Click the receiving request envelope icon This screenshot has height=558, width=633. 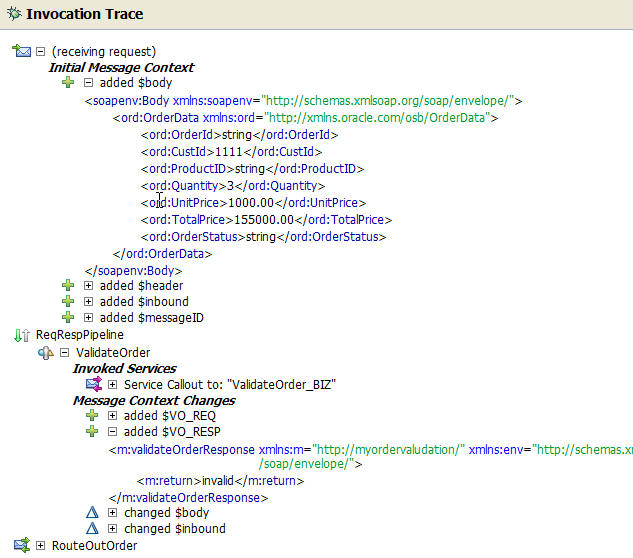22,51
